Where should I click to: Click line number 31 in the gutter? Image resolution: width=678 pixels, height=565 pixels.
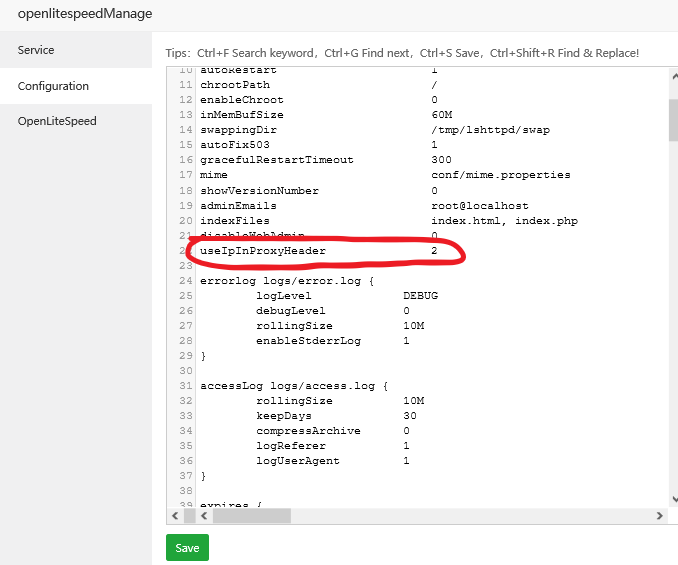pyautogui.click(x=186, y=386)
